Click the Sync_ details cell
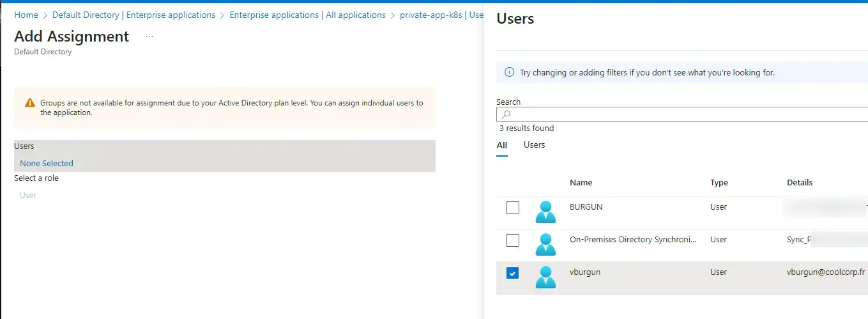This screenshot has width=868, height=319. tap(799, 240)
